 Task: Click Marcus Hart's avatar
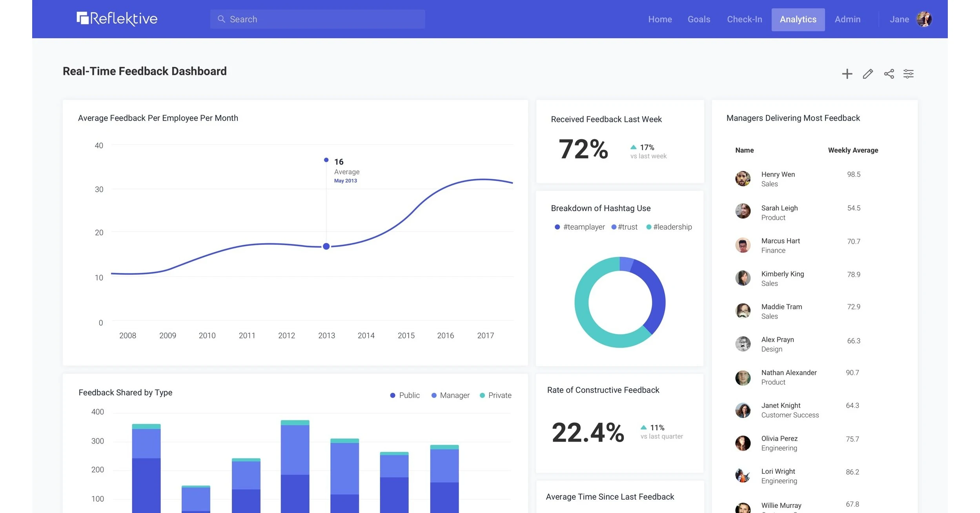pos(743,245)
